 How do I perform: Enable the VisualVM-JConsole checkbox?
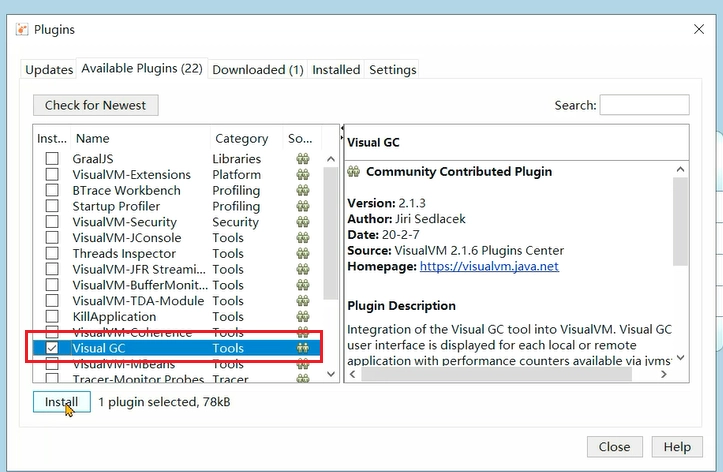52,238
